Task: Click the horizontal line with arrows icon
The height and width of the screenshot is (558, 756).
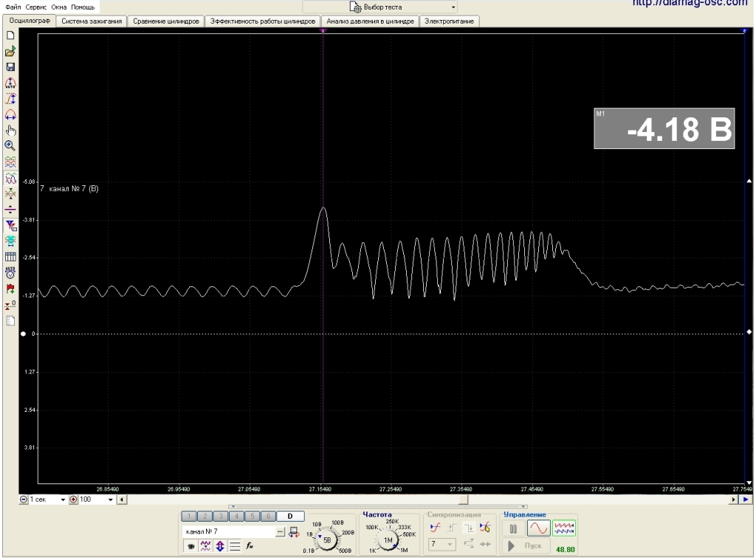Action: (x=10, y=210)
